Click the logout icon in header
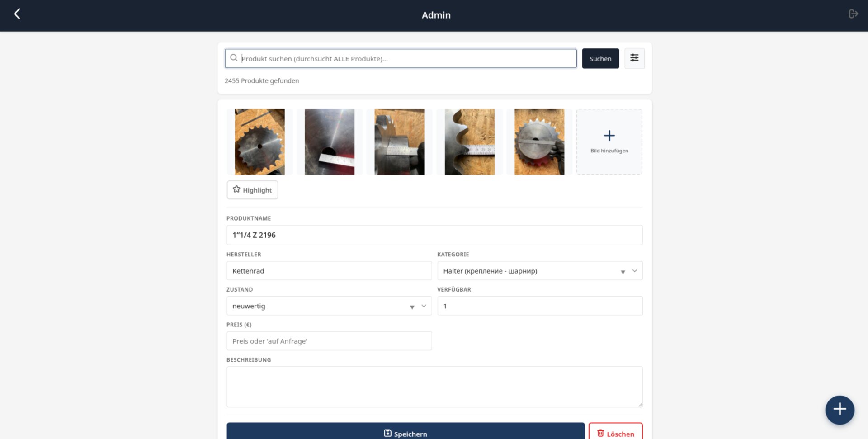The width and height of the screenshot is (868, 439). (x=853, y=14)
